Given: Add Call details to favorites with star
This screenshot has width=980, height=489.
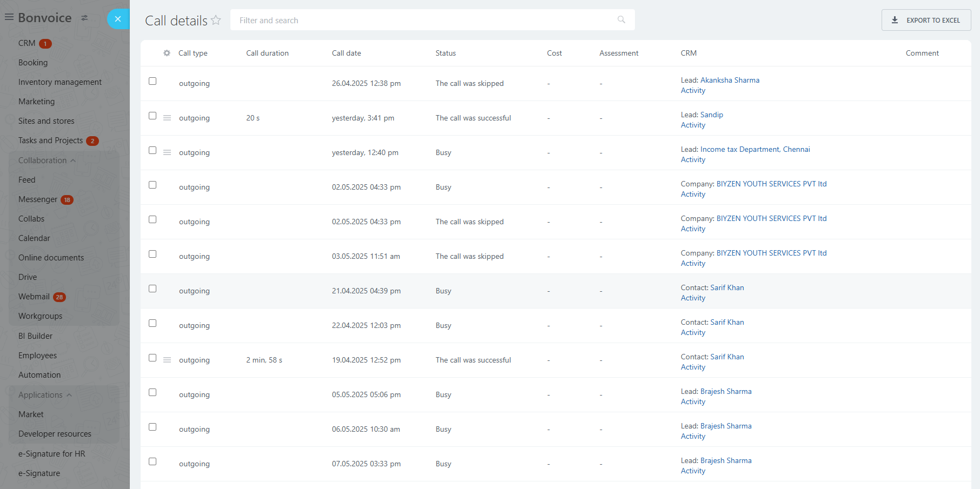Looking at the screenshot, I should [216, 21].
